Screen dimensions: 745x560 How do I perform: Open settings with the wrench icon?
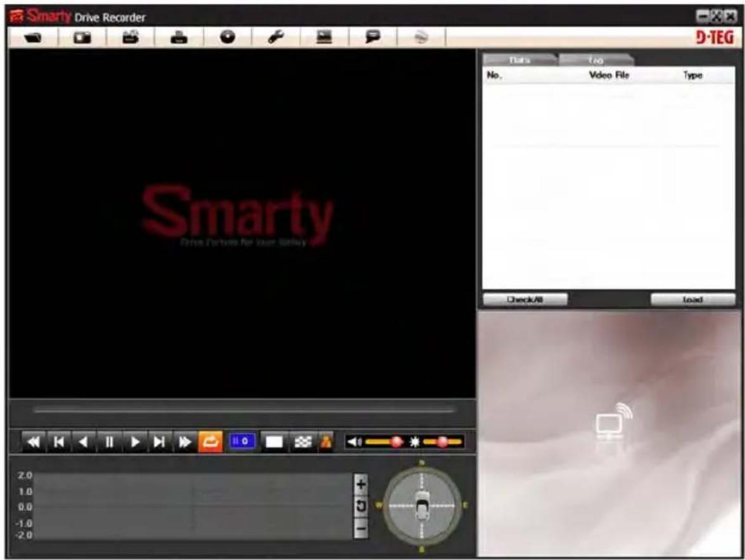[x=276, y=37]
